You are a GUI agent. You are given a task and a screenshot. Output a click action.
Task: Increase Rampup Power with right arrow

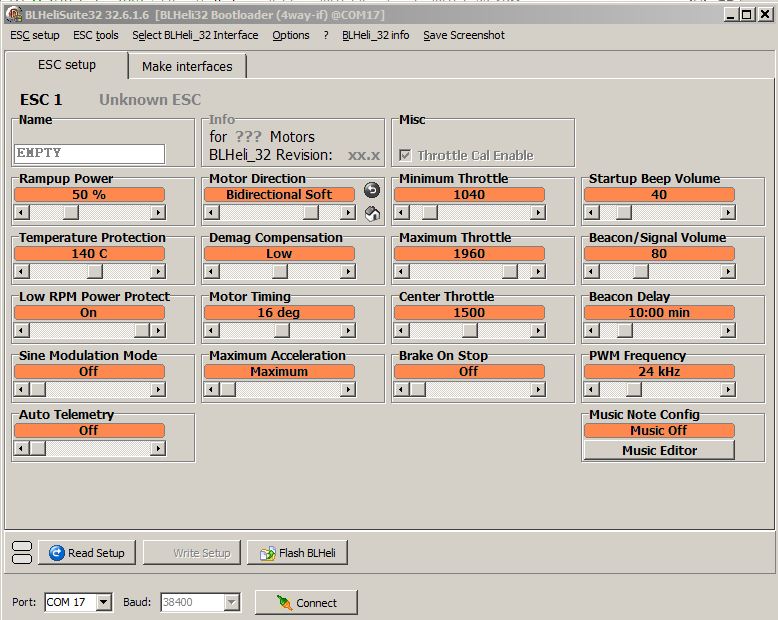(158, 212)
